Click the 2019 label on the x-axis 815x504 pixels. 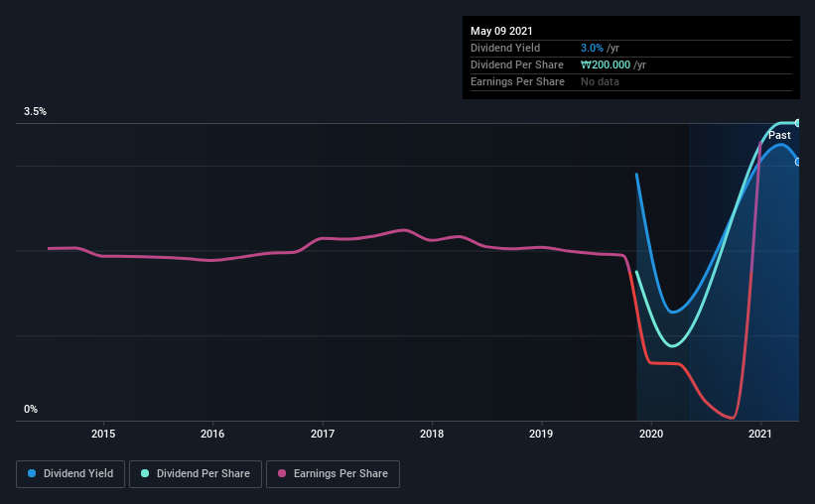[541, 434]
